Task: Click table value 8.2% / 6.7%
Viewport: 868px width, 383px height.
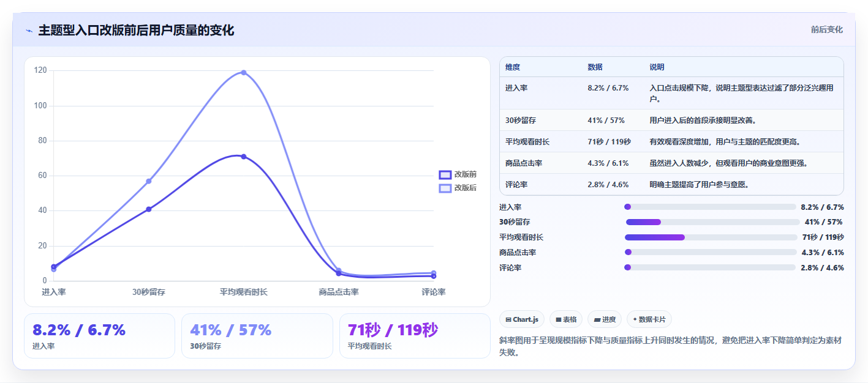Action: coord(608,88)
